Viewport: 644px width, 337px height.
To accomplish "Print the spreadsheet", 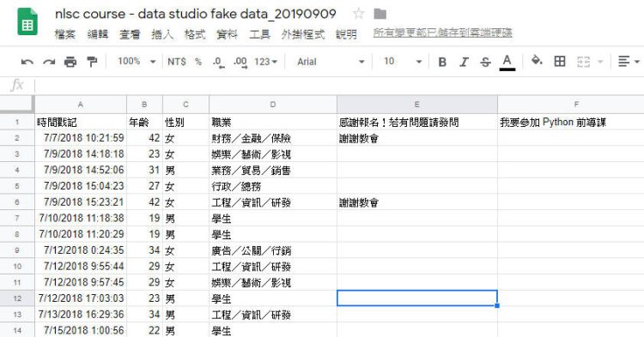I will coord(70,62).
